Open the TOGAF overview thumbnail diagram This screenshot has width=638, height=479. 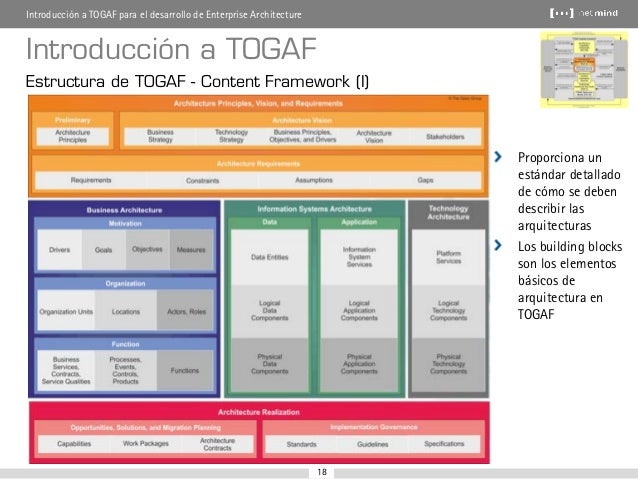(x=584, y=70)
